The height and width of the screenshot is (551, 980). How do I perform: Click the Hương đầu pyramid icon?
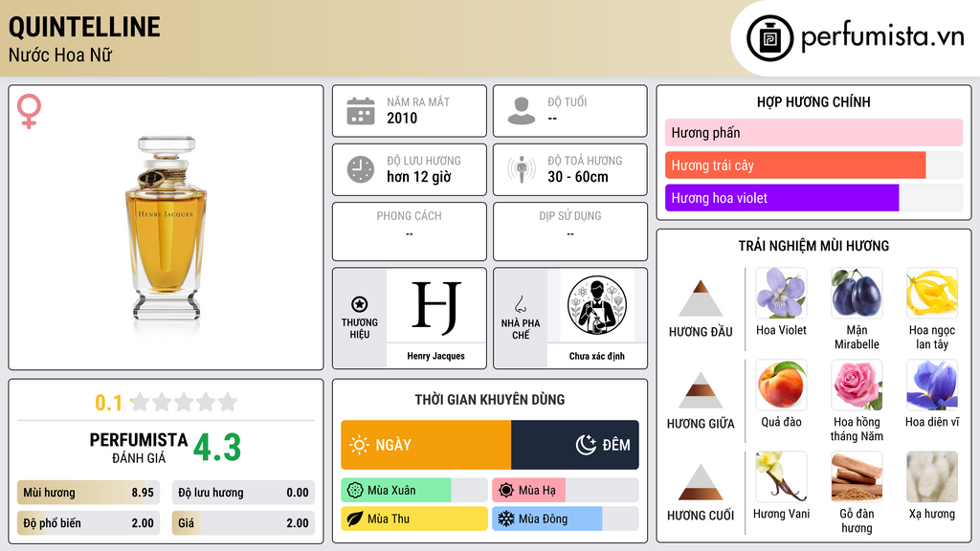tap(701, 298)
